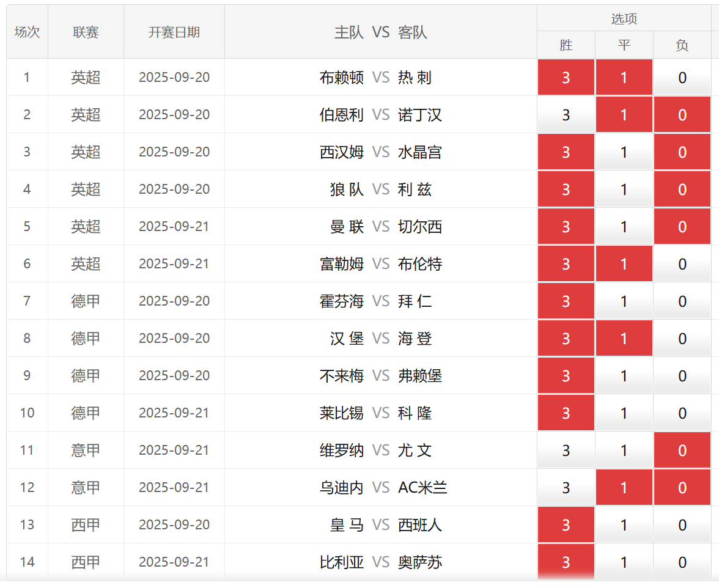The width and height of the screenshot is (719, 588).
Task: Click the 胜 column header
Action: click(x=566, y=45)
